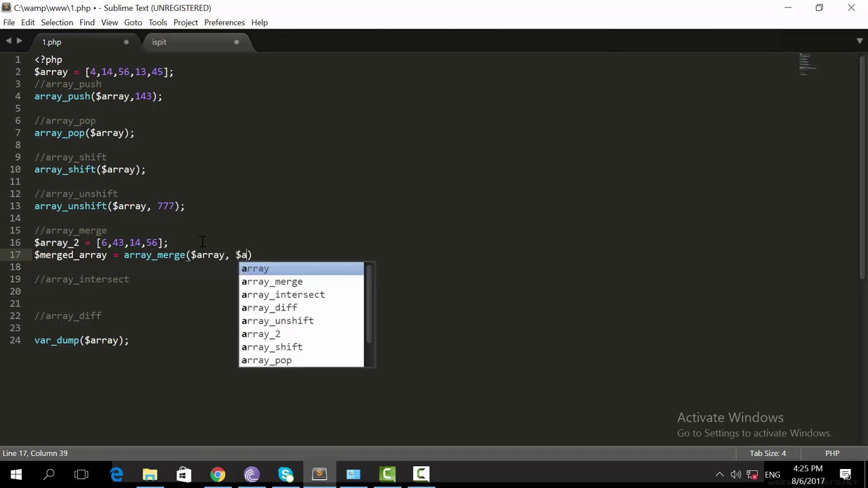Open the ENG input language indicator
Viewport: 868px width, 488px height.
[x=772, y=474]
